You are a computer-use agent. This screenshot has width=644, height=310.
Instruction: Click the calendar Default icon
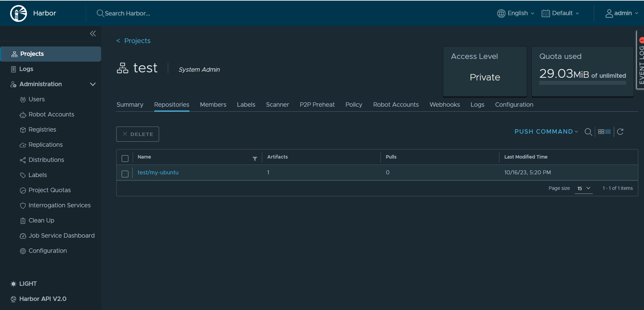[546, 13]
